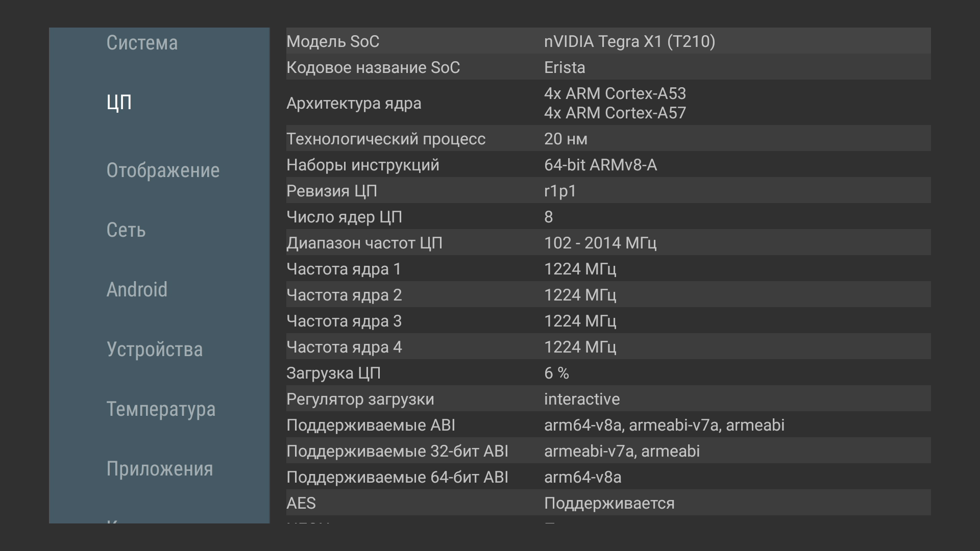This screenshot has height=551, width=980.
Task: Click the Число ядер ЦП row
Action: 607,217
